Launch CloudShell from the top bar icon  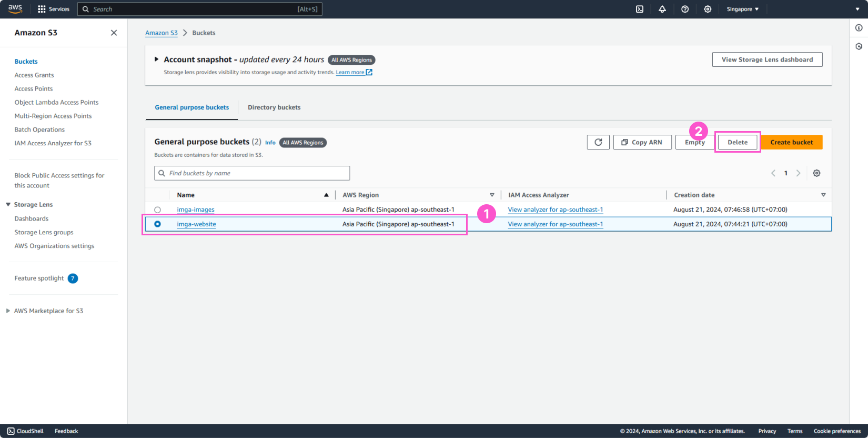coord(640,9)
